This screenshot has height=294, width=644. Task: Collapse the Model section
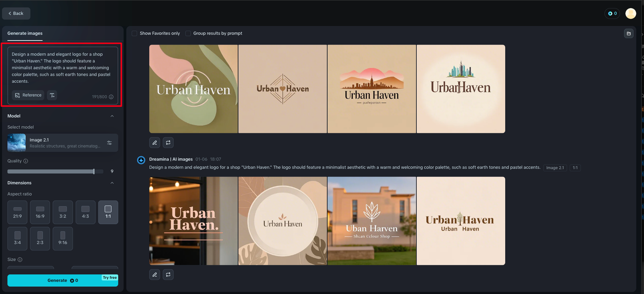[112, 116]
